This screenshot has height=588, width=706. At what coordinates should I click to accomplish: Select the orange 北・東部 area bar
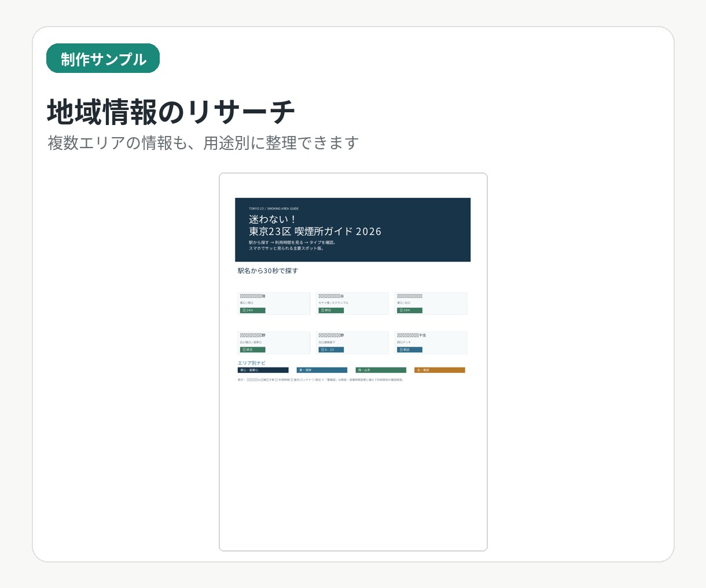(x=440, y=370)
